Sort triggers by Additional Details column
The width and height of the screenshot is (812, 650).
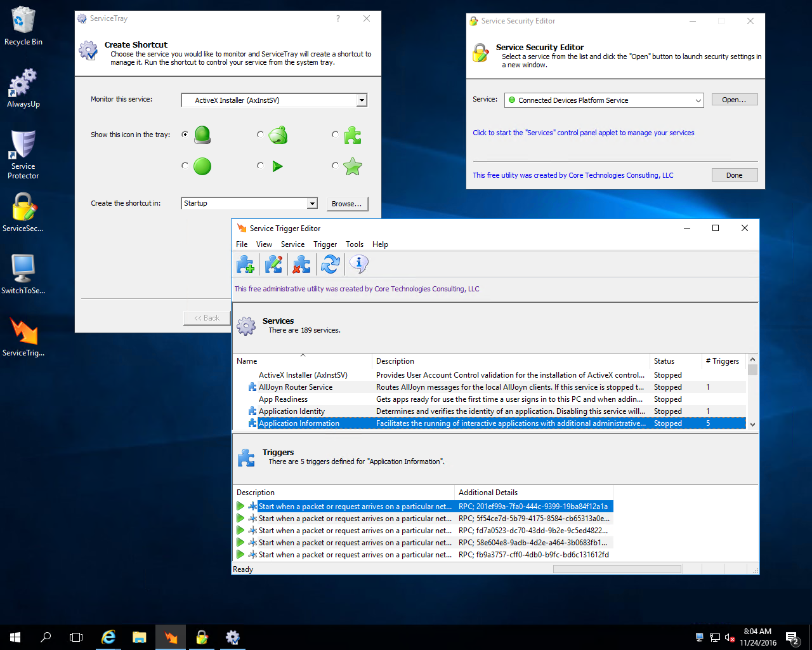pos(534,493)
